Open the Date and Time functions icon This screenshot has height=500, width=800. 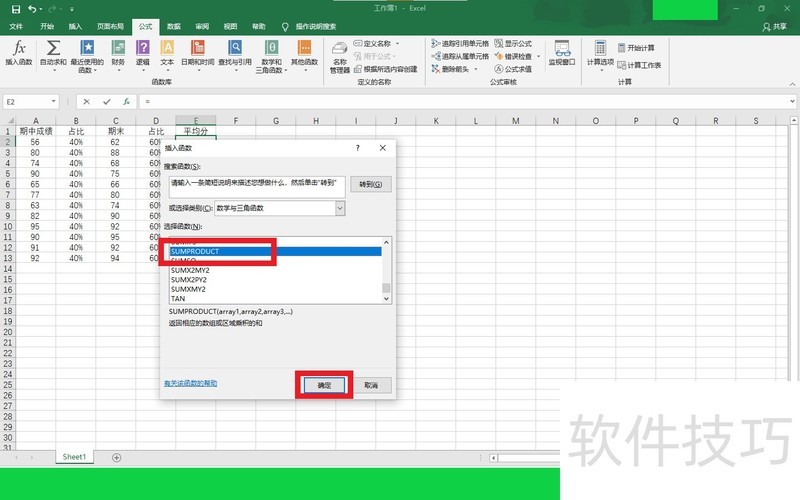(198, 48)
